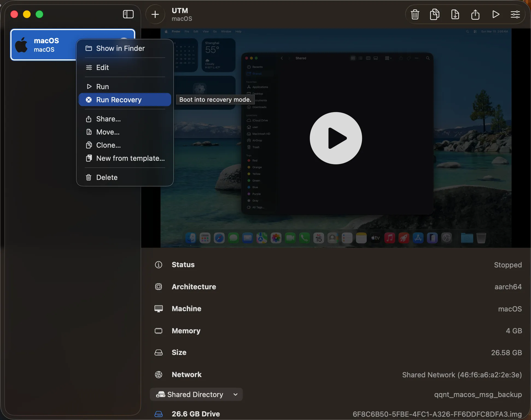The width and height of the screenshot is (531, 420).
Task: Click the info icon beside Status
Action: click(159, 265)
